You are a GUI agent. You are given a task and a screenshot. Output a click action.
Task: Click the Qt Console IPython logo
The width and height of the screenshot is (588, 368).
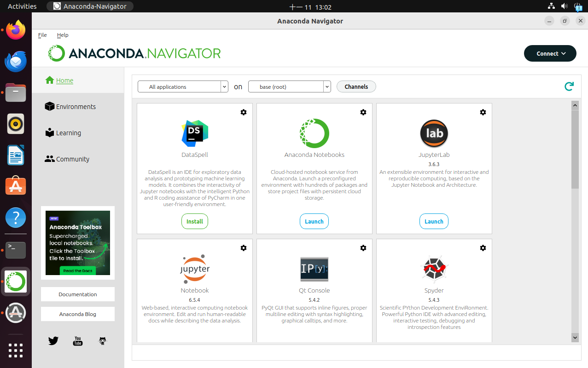314,269
